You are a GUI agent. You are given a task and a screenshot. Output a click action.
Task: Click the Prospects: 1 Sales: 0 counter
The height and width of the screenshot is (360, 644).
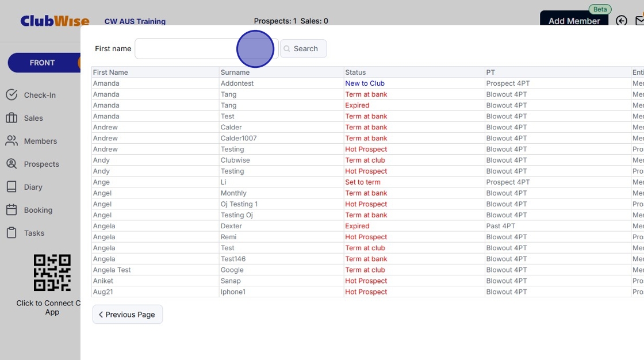[291, 21]
